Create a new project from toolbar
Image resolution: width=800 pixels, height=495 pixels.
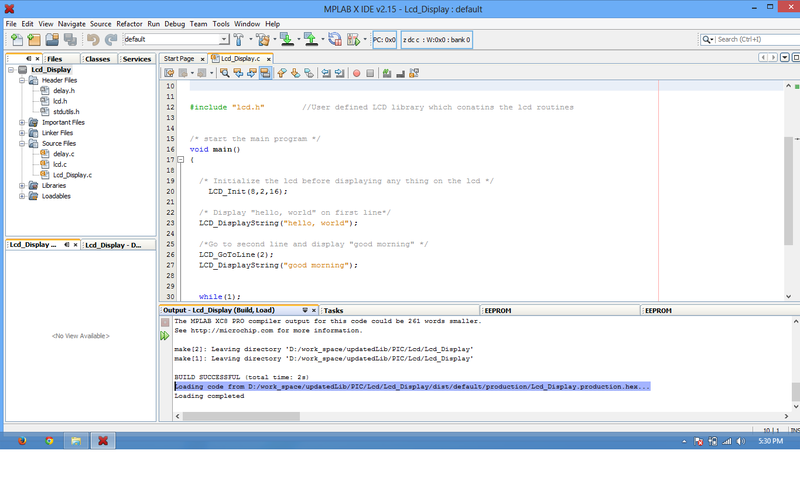pos(34,40)
